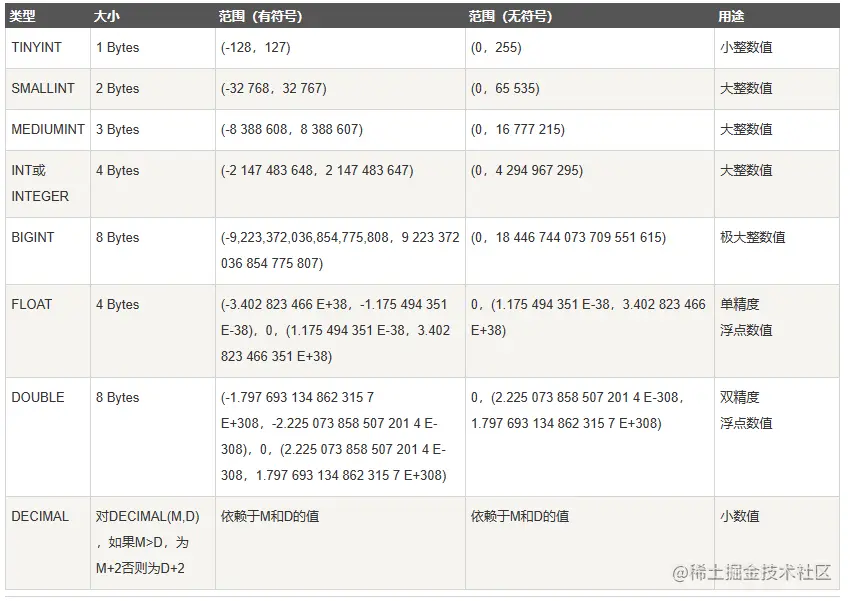Screen dimensions: 850x601
Task: Select the SMALLINT type cell
Action: coord(48,89)
